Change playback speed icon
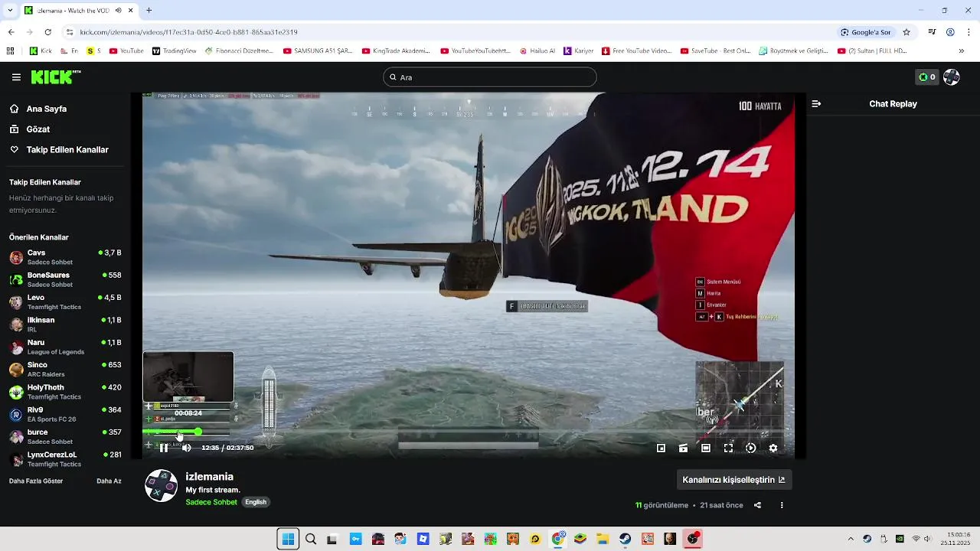Screen dimensions: 980x551 (750, 448)
